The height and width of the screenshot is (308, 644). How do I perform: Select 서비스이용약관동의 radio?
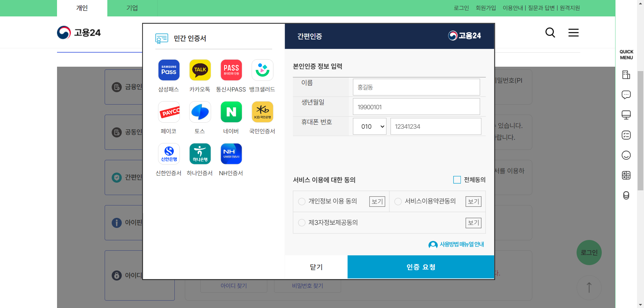[x=398, y=201]
